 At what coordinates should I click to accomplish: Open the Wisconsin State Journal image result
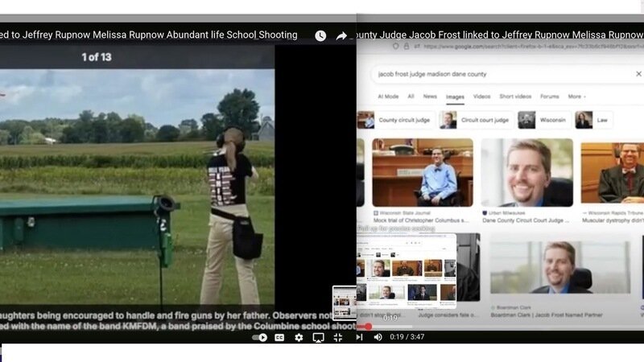422,173
